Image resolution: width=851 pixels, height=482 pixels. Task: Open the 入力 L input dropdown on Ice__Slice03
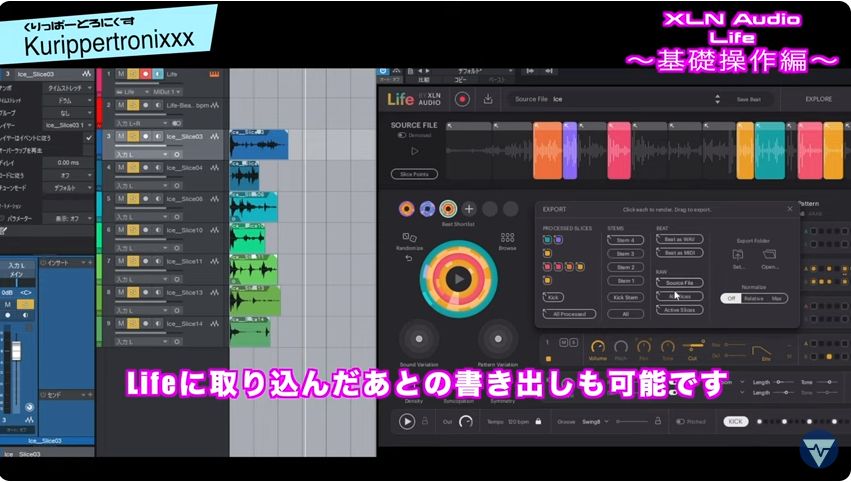click(x=142, y=155)
